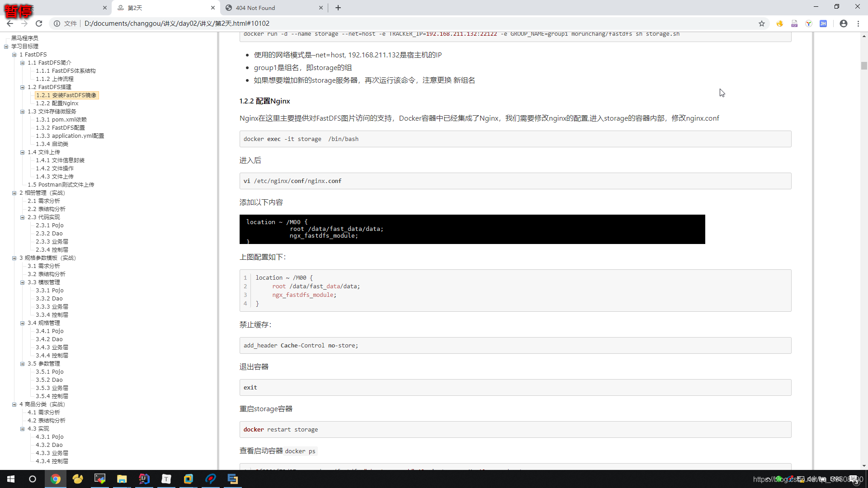This screenshot has height=488, width=868.
Task: Open a new tab with plus button
Action: [x=338, y=8]
